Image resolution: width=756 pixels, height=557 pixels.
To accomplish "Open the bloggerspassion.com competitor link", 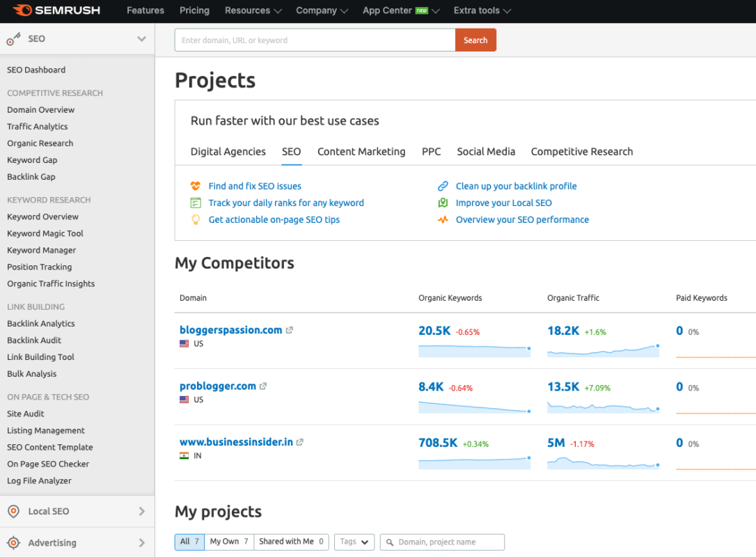I will point(230,330).
